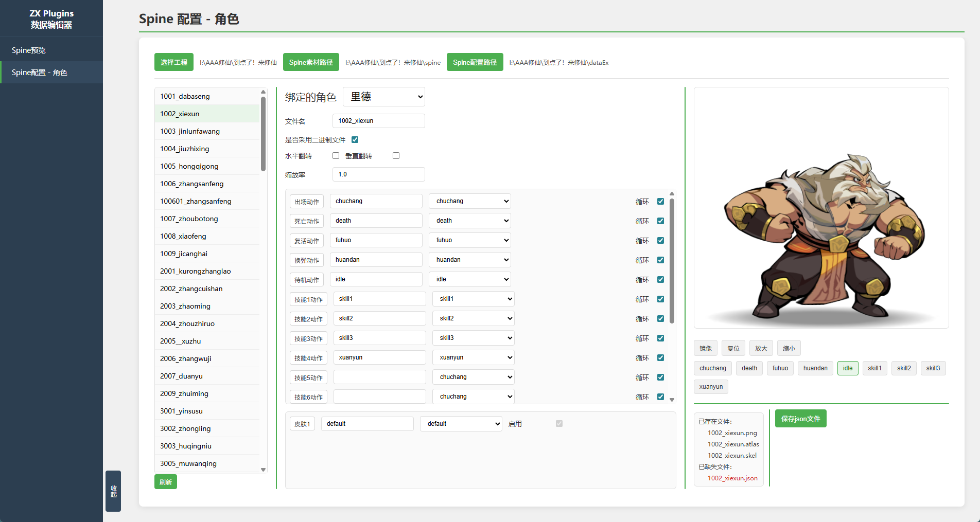
Task: Click the 复位 reset button
Action: pyautogui.click(x=733, y=348)
